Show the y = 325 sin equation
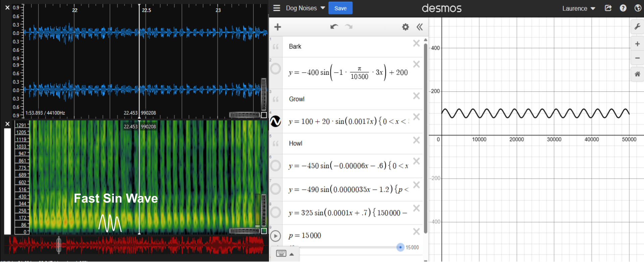Viewport: 644px width, 262px height. click(275, 212)
